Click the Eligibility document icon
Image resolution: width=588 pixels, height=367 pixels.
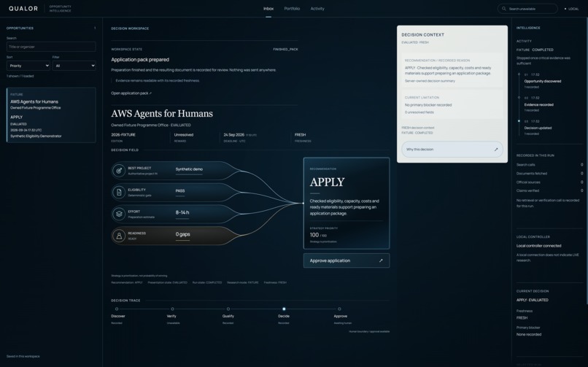(119, 193)
